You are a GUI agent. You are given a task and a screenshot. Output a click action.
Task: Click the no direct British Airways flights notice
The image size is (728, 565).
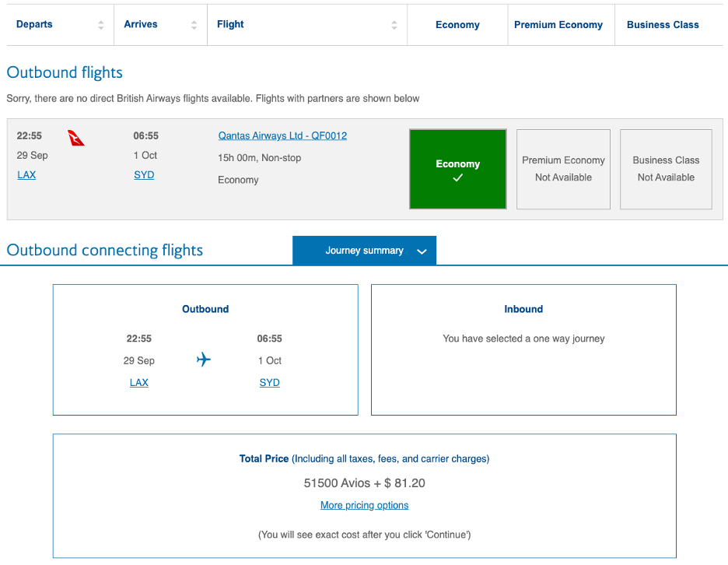tap(213, 99)
